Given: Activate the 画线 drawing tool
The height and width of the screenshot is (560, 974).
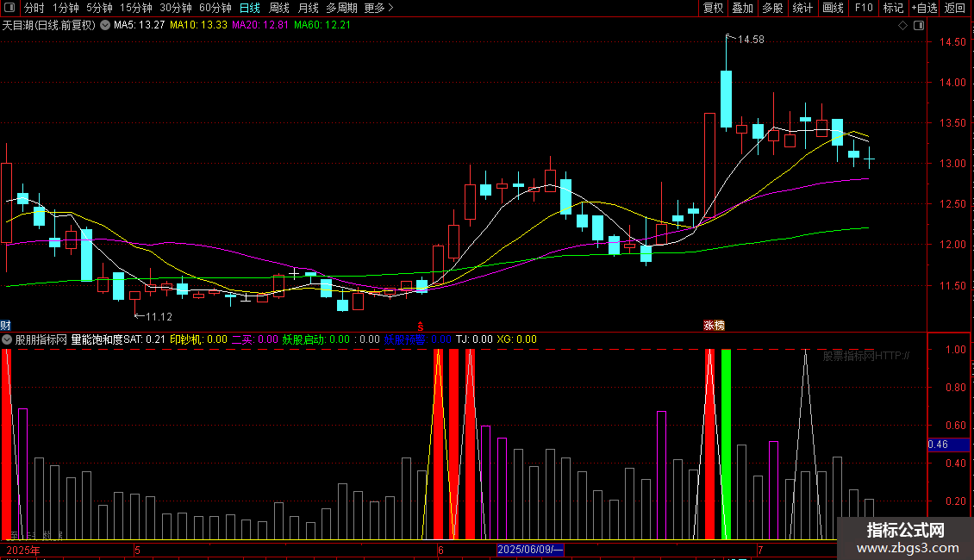Looking at the screenshot, I should [x=833, y=8].
